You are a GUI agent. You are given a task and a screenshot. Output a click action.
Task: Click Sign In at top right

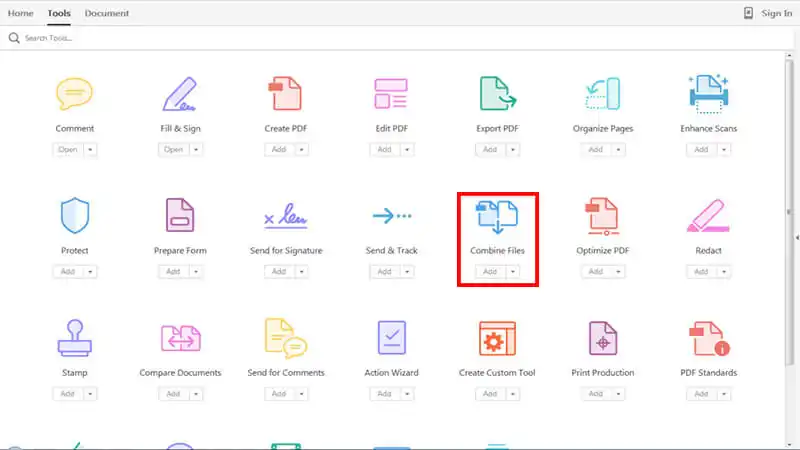(x=776, y=13)
